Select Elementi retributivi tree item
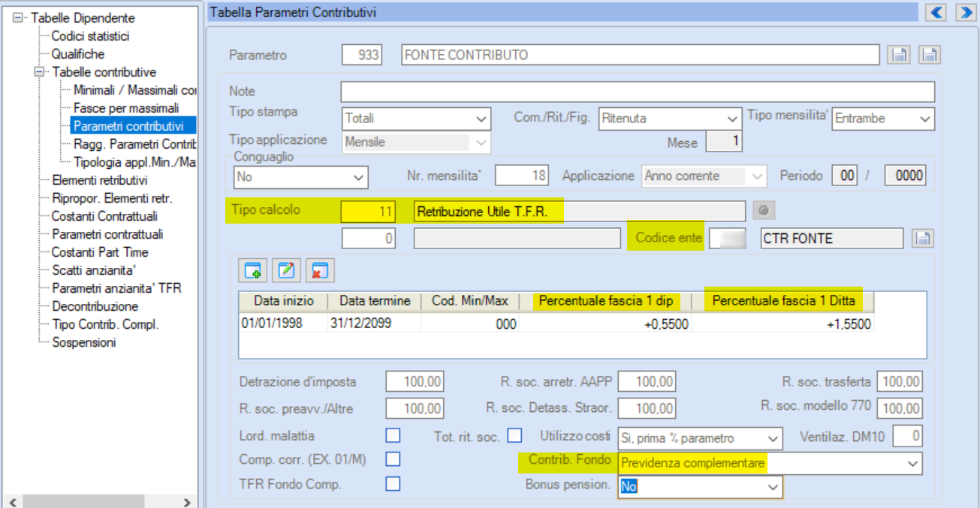 [x=100, y=180]
